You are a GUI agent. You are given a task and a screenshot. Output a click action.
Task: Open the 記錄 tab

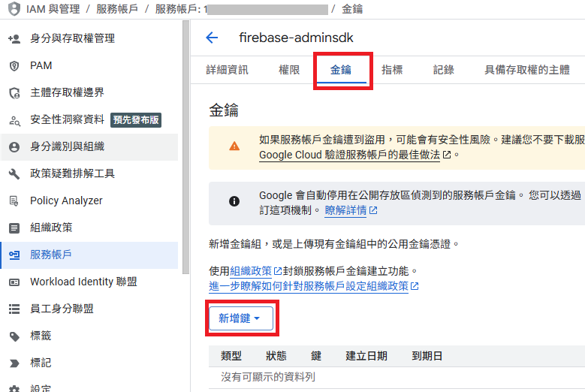point(443,70)
